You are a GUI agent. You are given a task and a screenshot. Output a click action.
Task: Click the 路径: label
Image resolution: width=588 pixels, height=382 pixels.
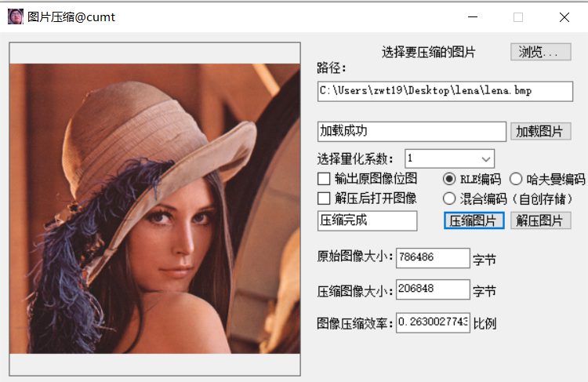pyautogui.click(x=332, y=68)
